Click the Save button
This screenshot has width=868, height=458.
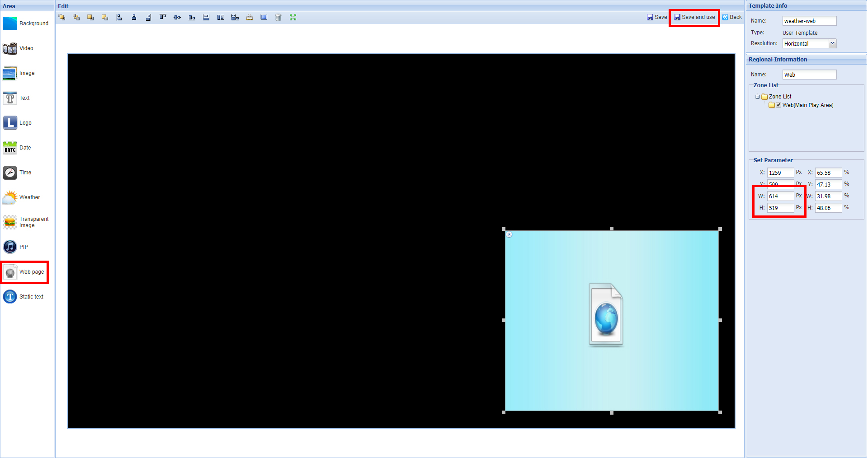(657, 17)
